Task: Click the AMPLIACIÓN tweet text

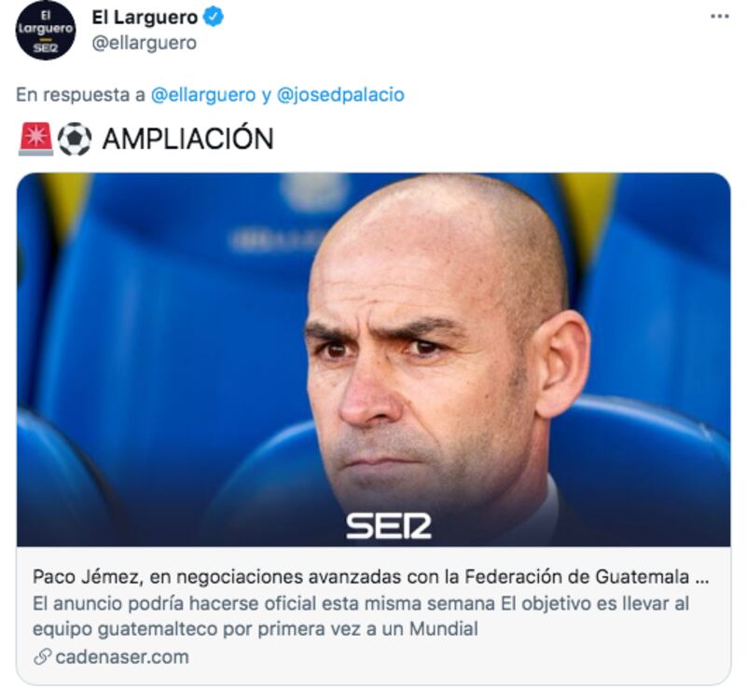Action: pyautogui.click(x=188, y=139)
